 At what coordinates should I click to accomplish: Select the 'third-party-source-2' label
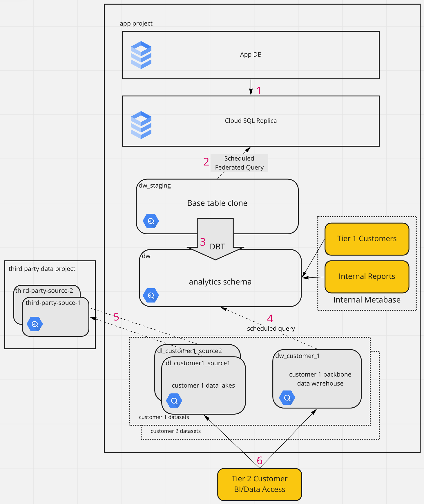pyautogui.click(x=44, y=291)
